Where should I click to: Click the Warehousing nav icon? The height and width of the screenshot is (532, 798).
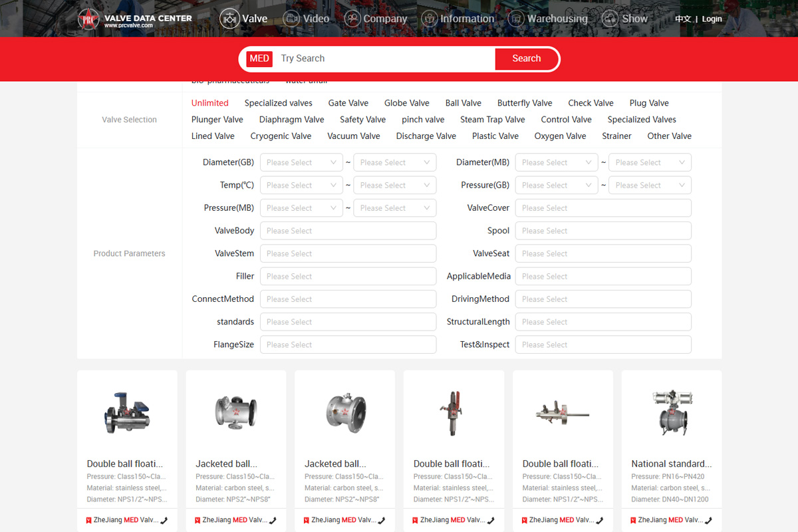point(516,19)
